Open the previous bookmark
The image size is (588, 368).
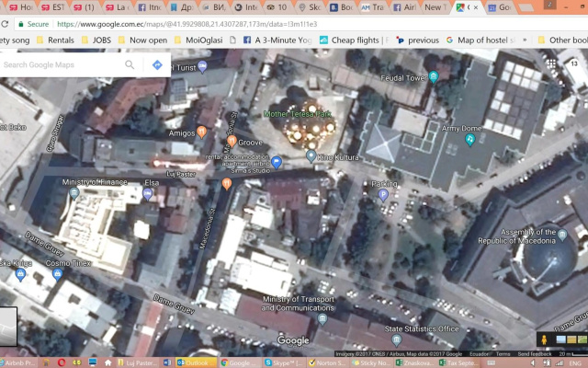(418, 40)
